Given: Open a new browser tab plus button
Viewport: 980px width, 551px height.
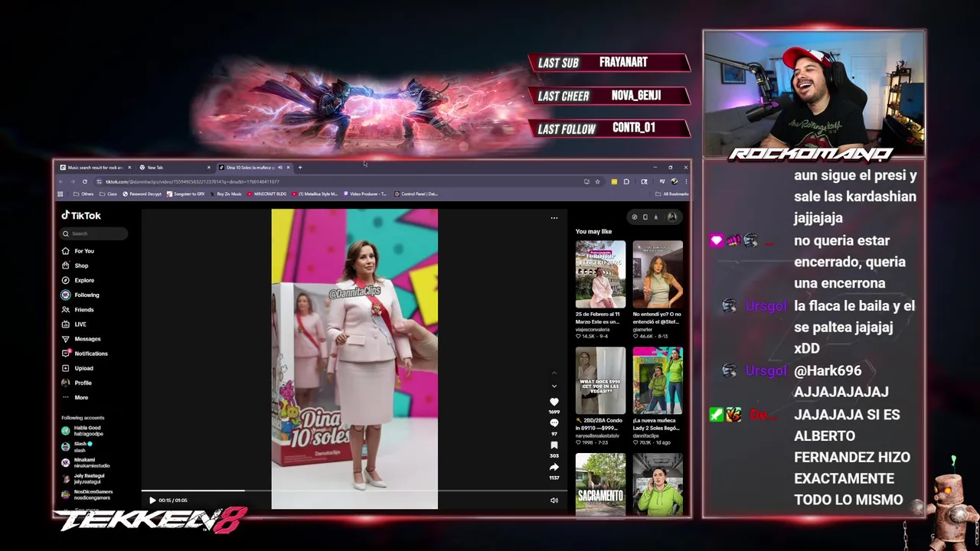Looking at the screenshot, I should [300, 168].
